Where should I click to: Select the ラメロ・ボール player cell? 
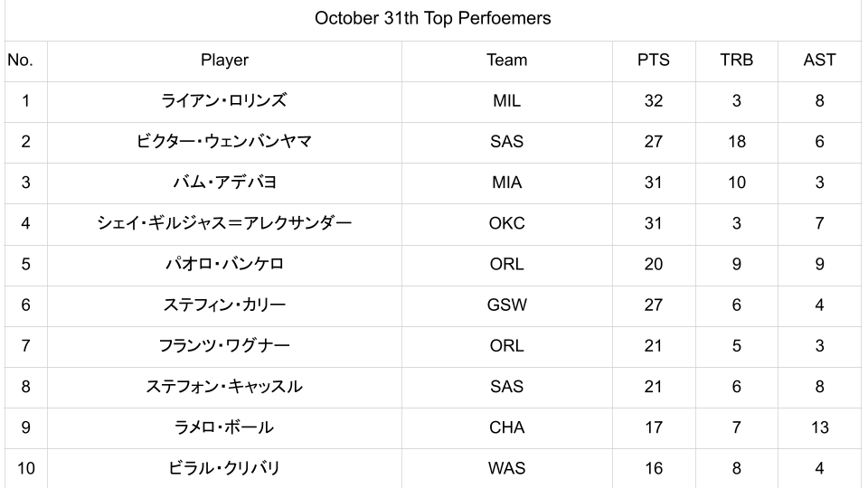click(224, 427)
